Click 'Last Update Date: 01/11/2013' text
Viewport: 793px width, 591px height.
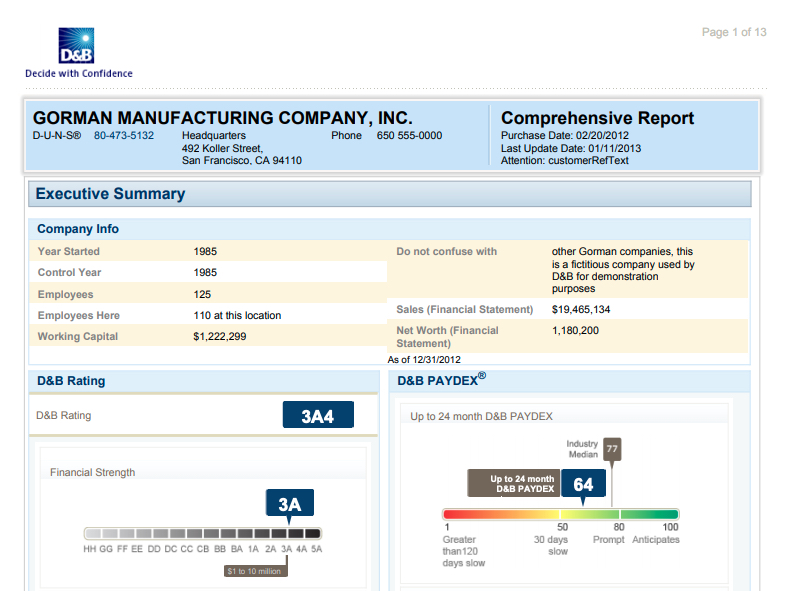(x=571, y=148)
